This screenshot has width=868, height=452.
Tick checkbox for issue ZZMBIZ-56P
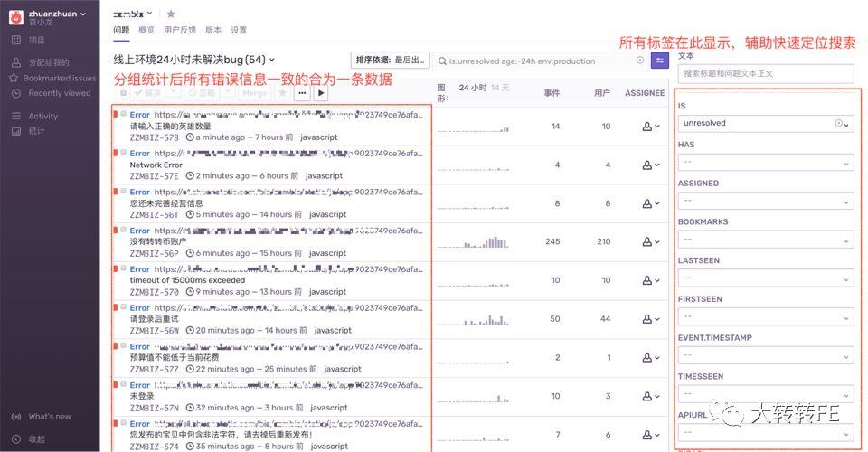pos(124,230)
